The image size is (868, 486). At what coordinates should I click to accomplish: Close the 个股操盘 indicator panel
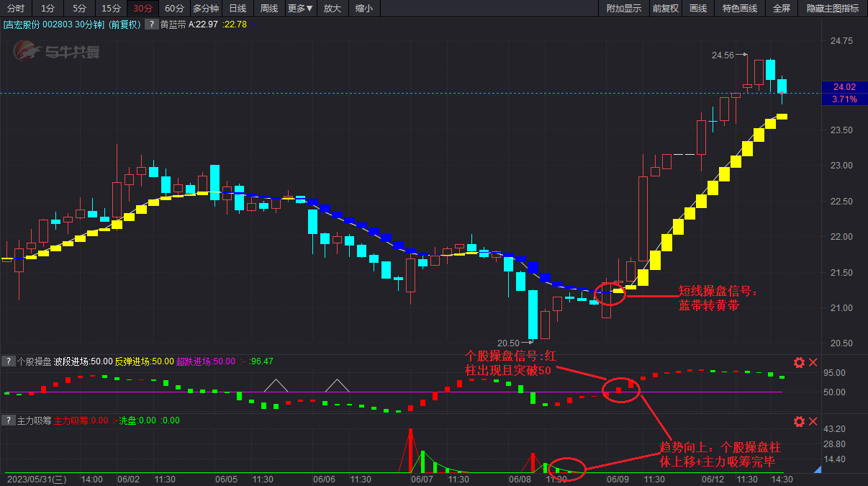(813, 363)
